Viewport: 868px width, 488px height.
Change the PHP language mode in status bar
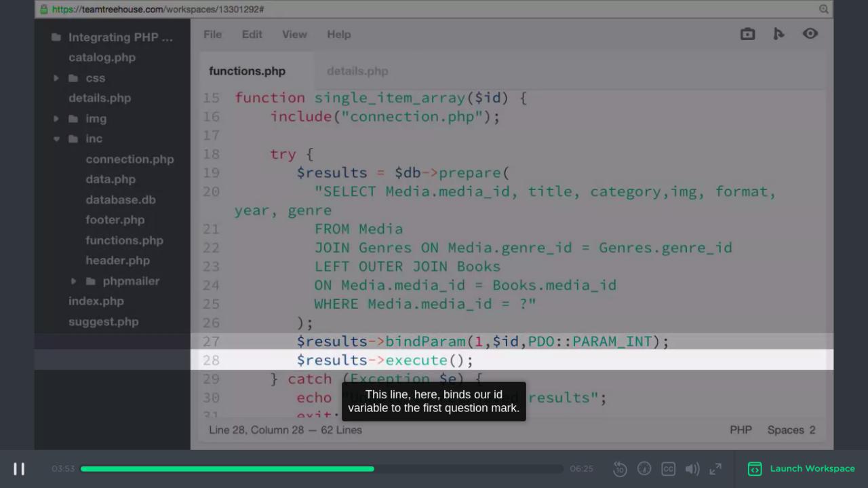(741, 430)
